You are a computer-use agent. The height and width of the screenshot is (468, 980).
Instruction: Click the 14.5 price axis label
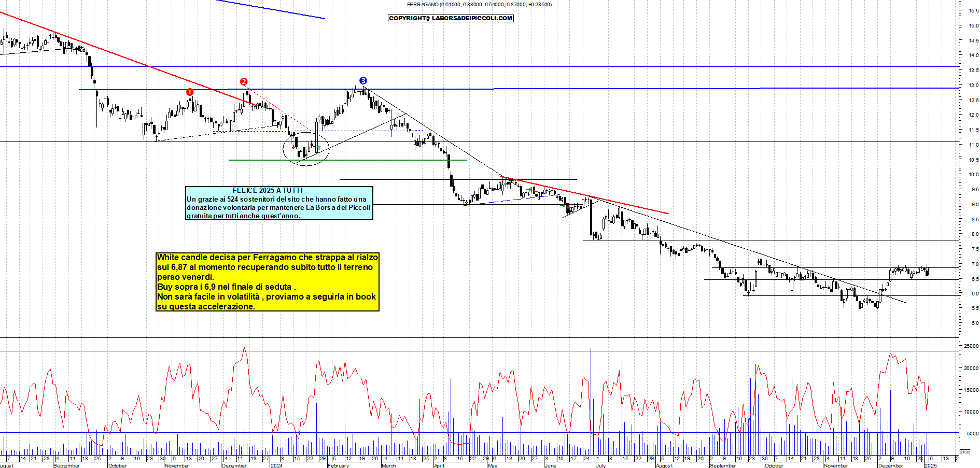click(973, 40)
